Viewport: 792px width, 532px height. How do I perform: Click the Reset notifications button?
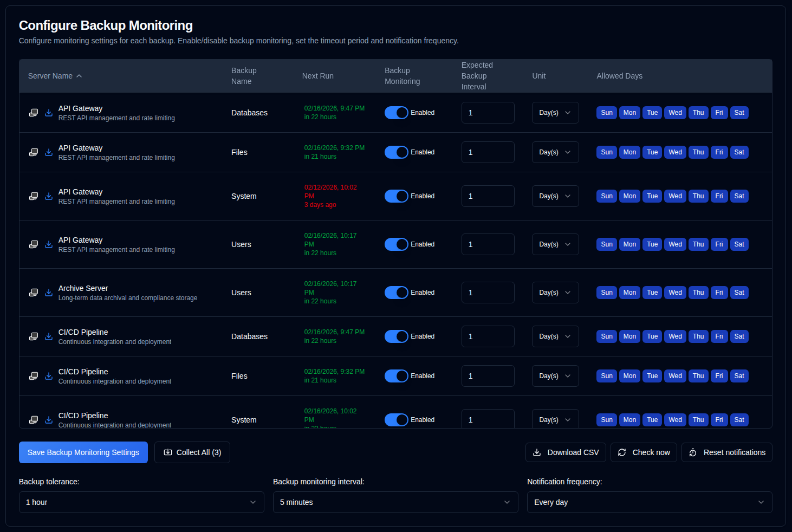726,452
